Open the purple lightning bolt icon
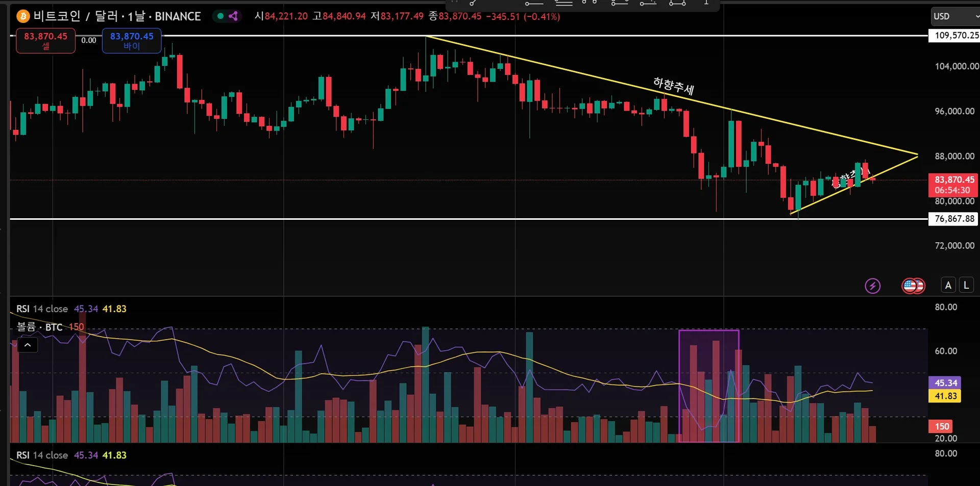The image size is (980, 486). [x=873, y=286]
